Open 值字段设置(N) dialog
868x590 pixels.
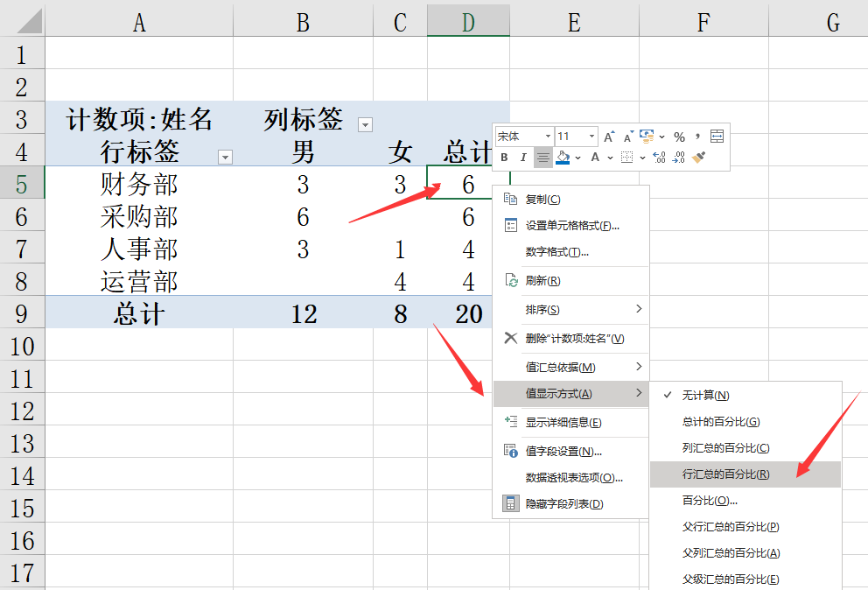[x=570, y=452]
